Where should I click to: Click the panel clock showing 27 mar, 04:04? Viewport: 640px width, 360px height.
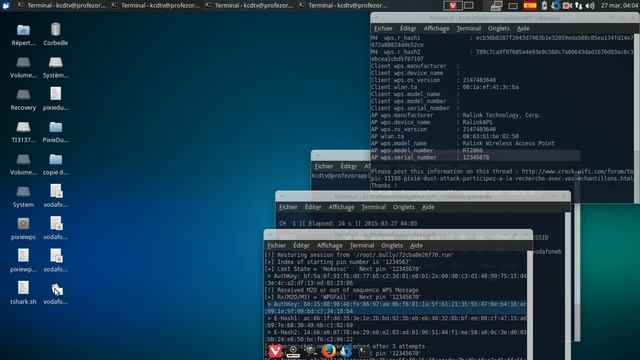click(x=620, y=5)
